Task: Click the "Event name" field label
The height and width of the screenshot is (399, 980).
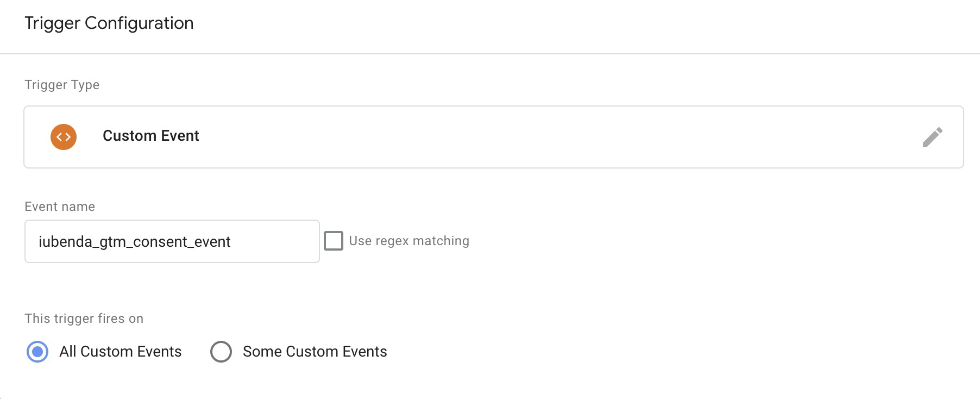Action: (x=60, y=207)
